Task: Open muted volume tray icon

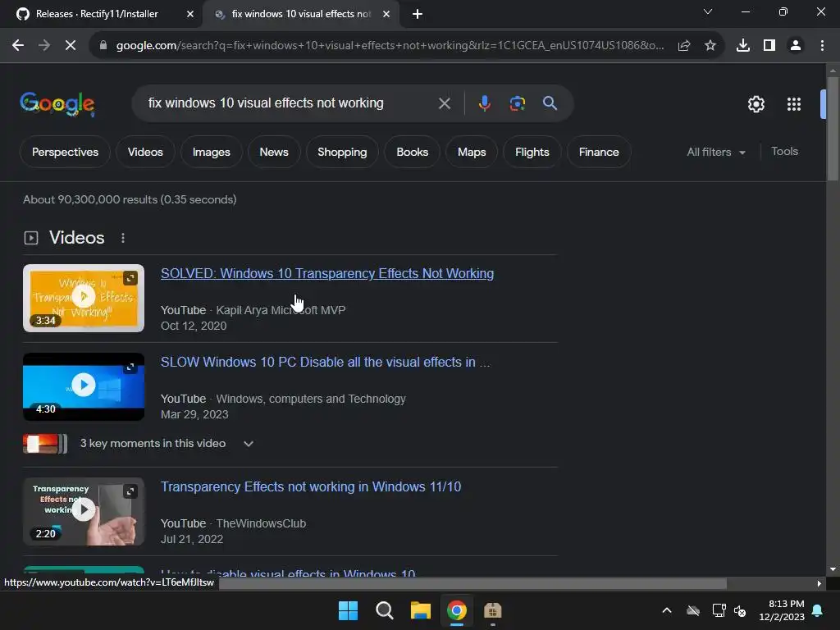Action: click(740, 610)
